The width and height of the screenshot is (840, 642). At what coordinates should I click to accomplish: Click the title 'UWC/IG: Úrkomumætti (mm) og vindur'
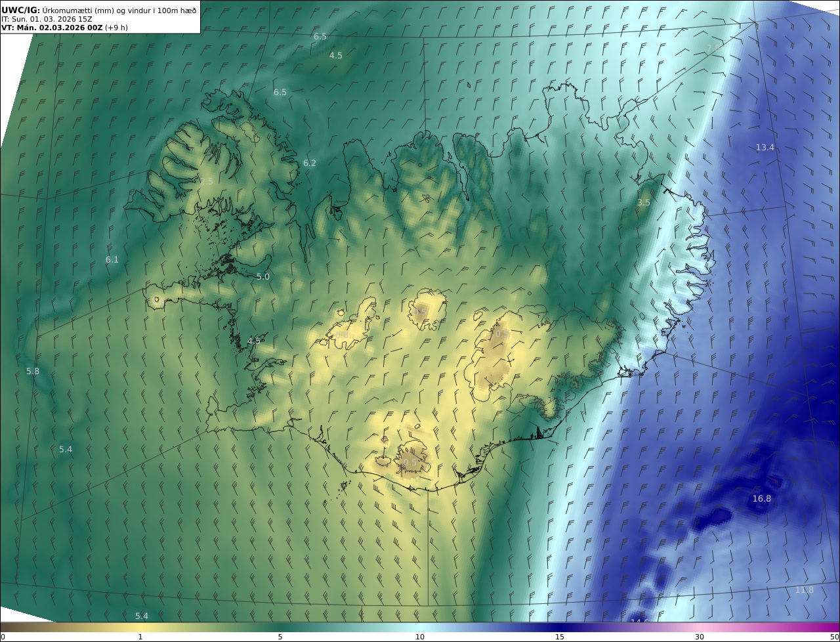pyautogui.click(x=100, y=10)
